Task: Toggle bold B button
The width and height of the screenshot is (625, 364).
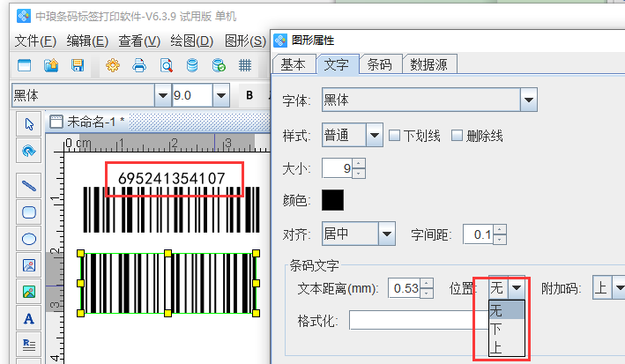Action: point(249,95)
